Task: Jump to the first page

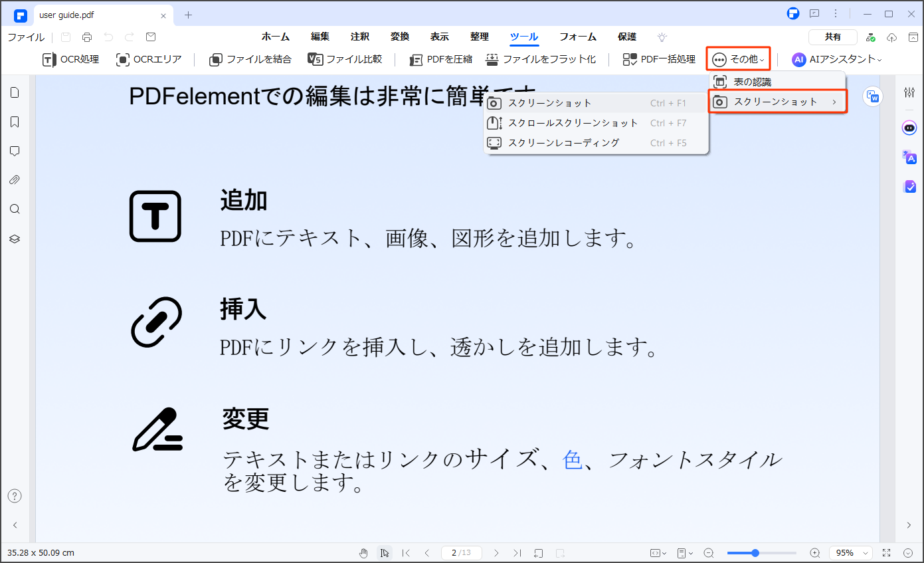Action: coord(407,553)
